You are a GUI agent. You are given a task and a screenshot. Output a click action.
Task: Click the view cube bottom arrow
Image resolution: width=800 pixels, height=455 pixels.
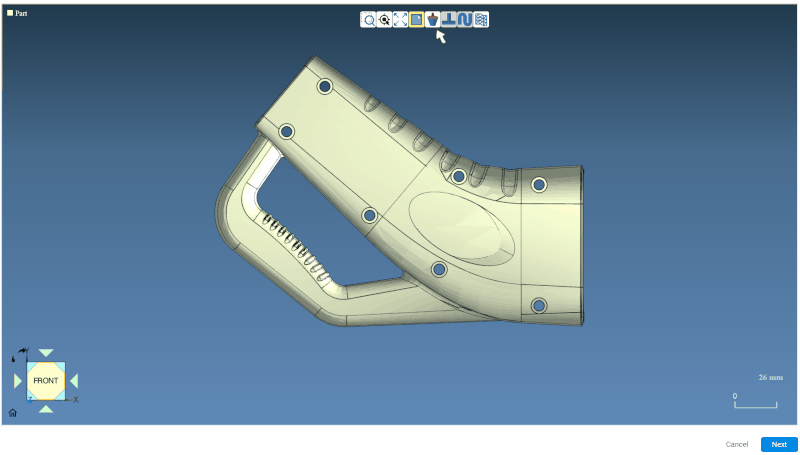(46, 409)
